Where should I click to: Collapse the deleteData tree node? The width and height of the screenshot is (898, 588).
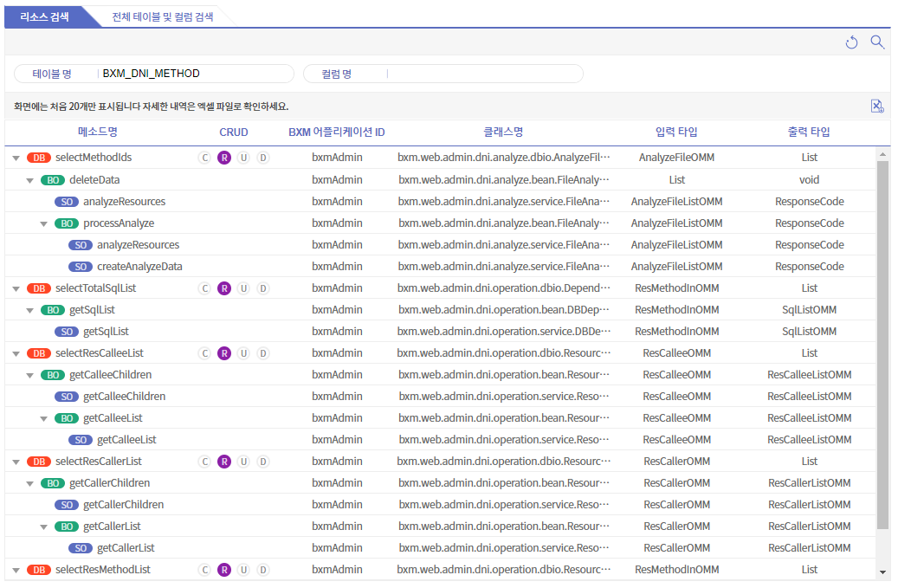coord(29,180)
